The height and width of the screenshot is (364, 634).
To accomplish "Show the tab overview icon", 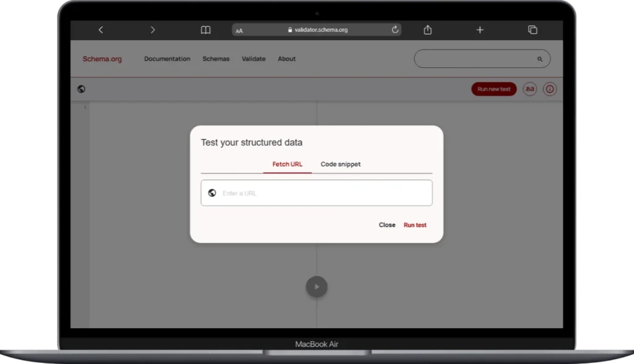I will point(532,30).
